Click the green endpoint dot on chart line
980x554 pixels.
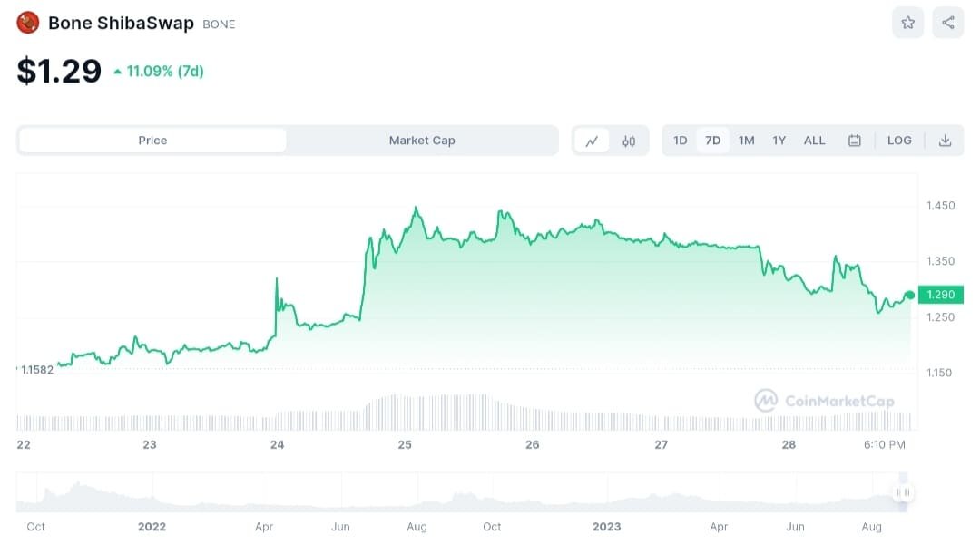(910, 295)
